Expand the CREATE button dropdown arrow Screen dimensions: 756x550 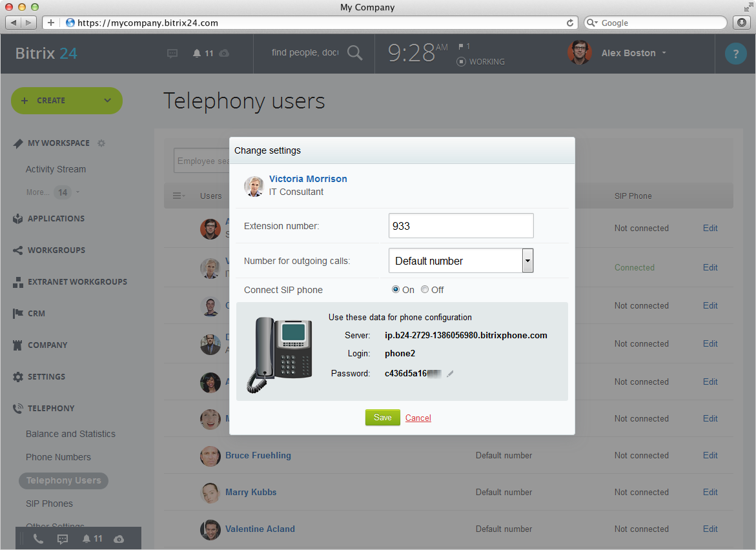tap(108, 100)
